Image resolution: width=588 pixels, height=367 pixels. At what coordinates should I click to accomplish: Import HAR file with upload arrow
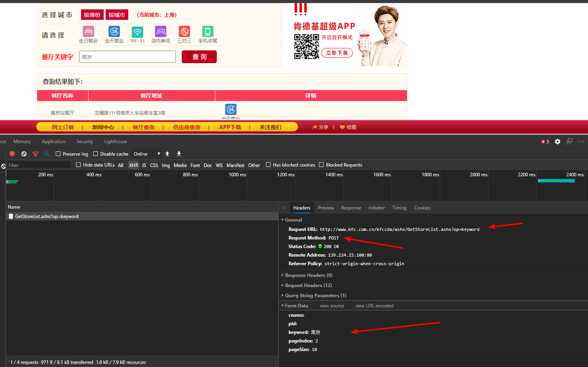point(167,154)
